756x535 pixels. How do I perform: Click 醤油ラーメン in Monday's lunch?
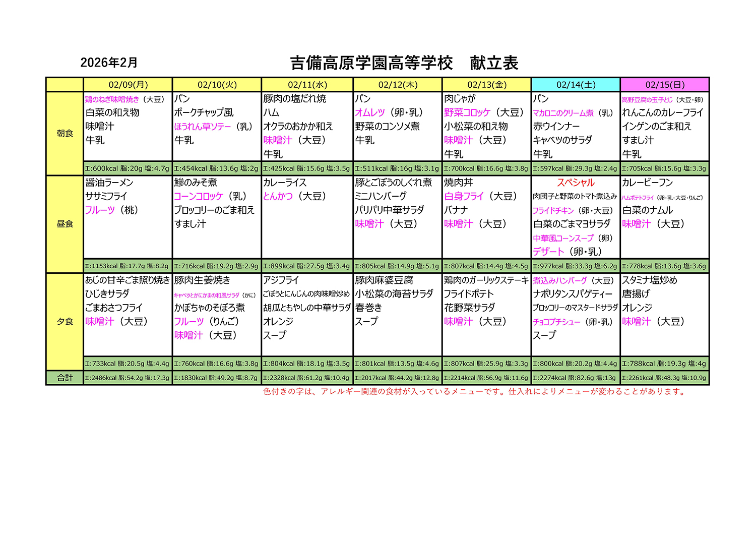pos(109,183)
